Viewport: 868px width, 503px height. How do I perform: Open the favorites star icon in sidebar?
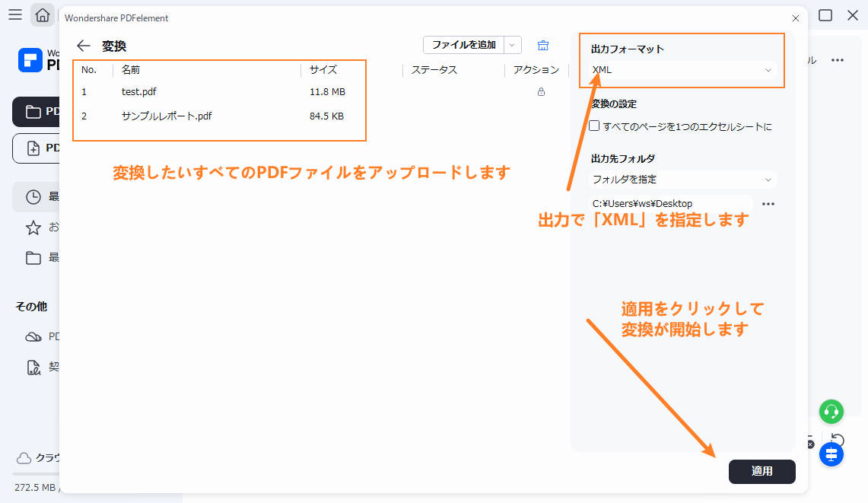click(x=34, y=227)
